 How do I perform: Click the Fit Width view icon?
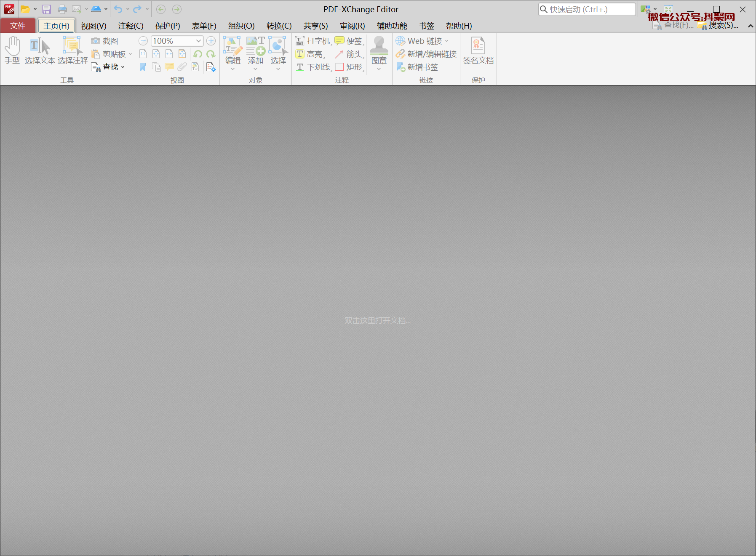(169, 54)
